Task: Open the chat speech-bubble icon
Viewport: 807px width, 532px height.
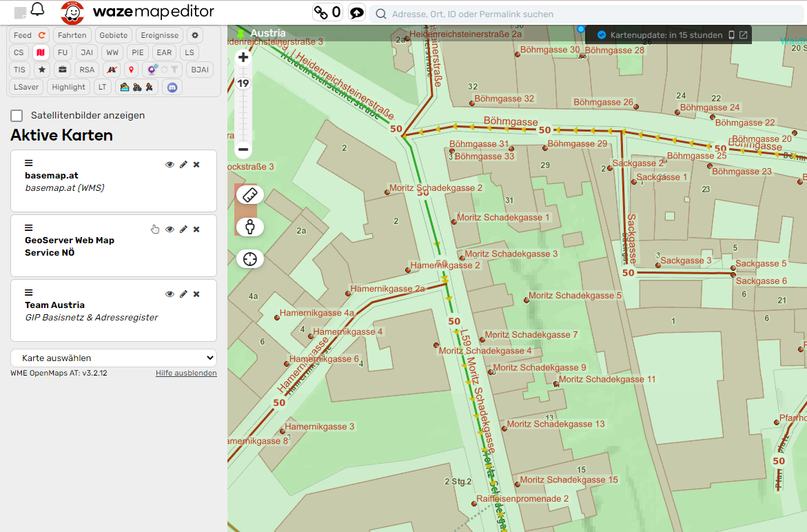Action: click(x=356, y=12)
